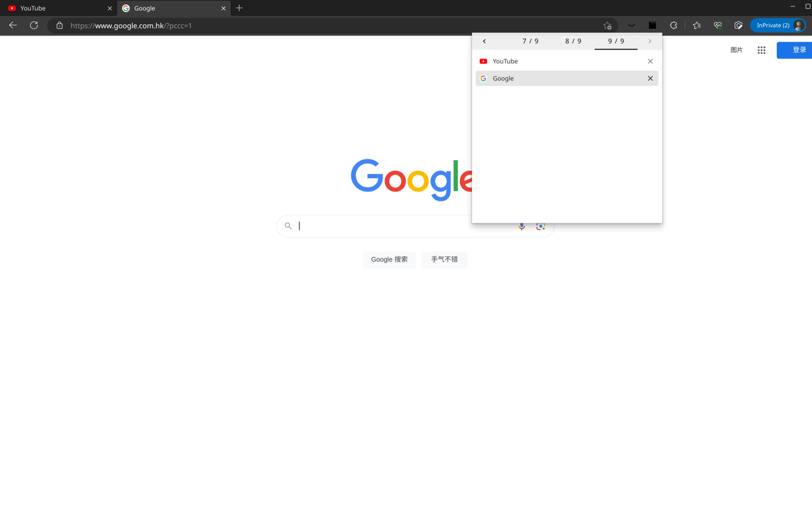
Task: Close the YouTube browser tab
Action: [x=109, y=8]
